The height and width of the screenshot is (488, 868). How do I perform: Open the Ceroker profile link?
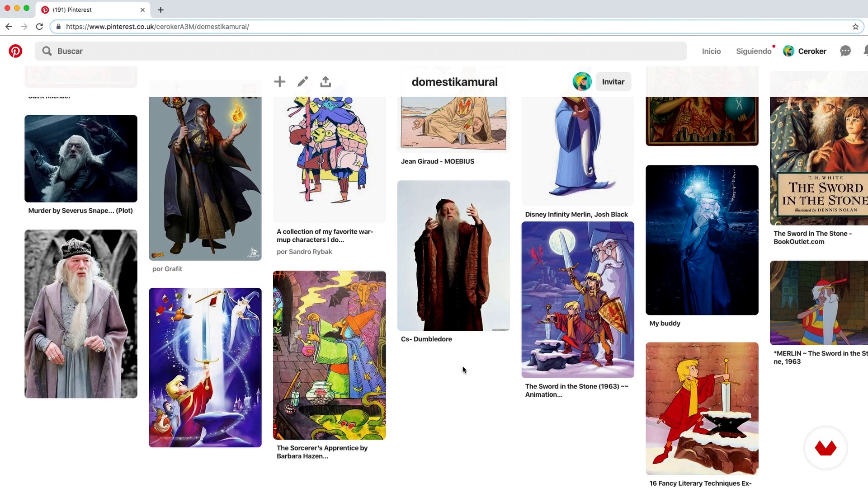(811, 51)
